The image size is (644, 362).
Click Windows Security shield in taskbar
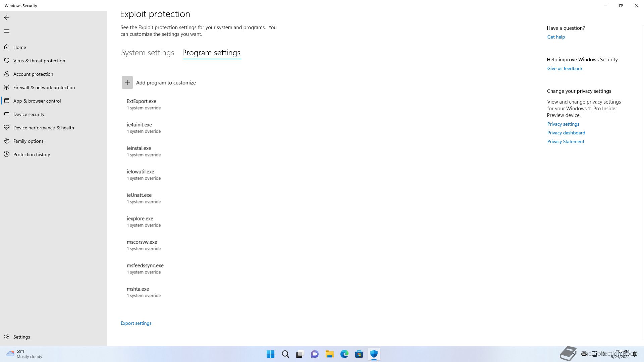tap(374, 354)
